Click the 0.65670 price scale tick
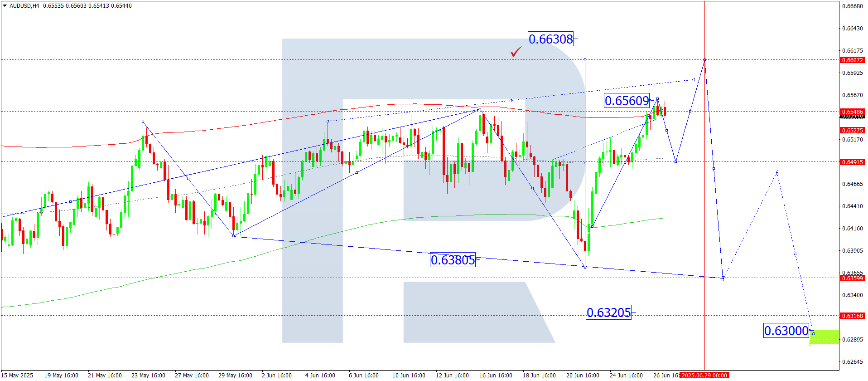The image size is (868, 381). (x=852, y=95)
